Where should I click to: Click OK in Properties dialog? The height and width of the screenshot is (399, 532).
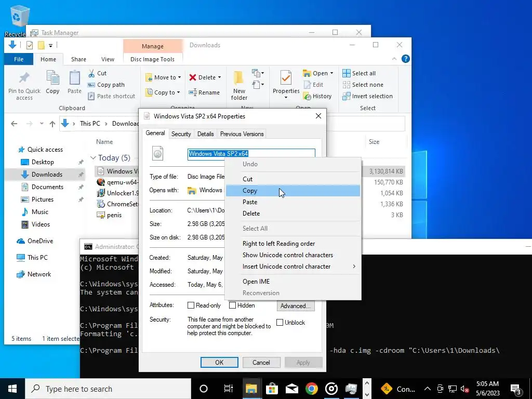coord(219,362)
